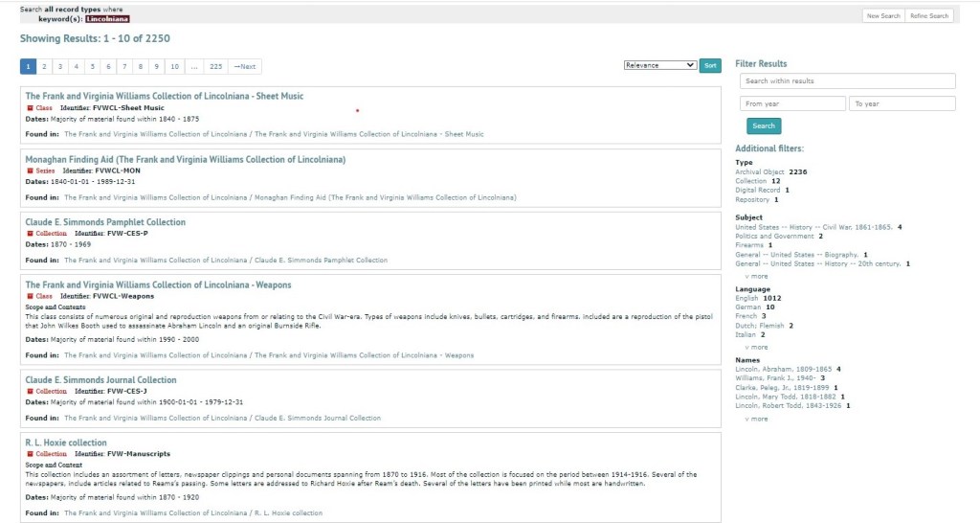Click the Series icon under Monaghan Finding Aid

pyautogui.click(x=30, y=171)
